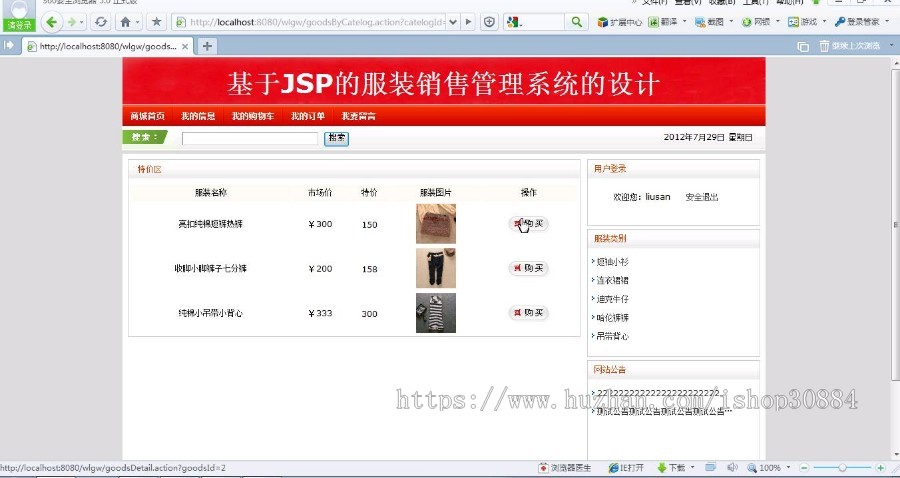Open thumbnail of the dark pants item
The image size is (900, 478).
436,268
